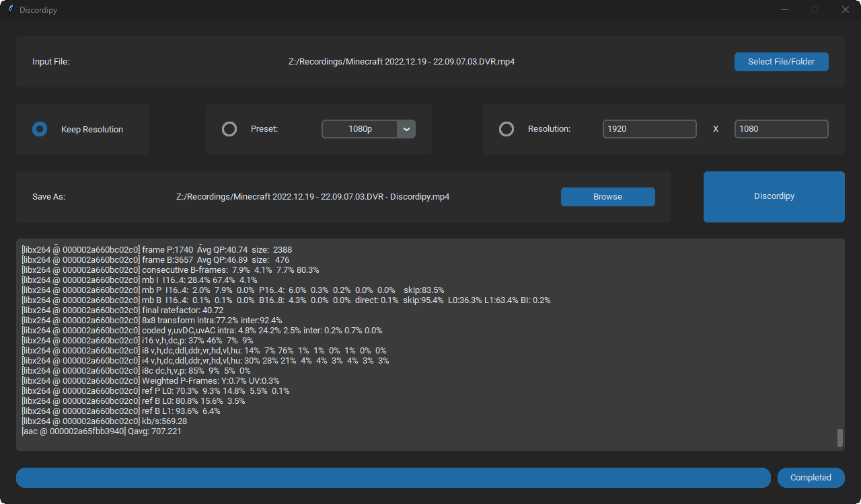Image resolution: width=861 pixels, height=504 pixels.
Task: Click the Save As output path text
Action: pos(313,197)
